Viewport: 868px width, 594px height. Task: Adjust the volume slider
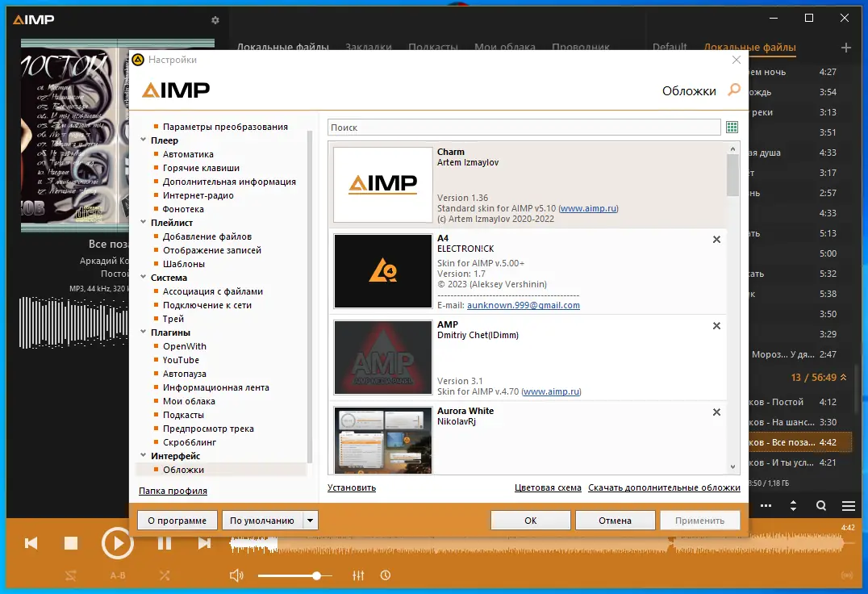(x=295, y=575)
